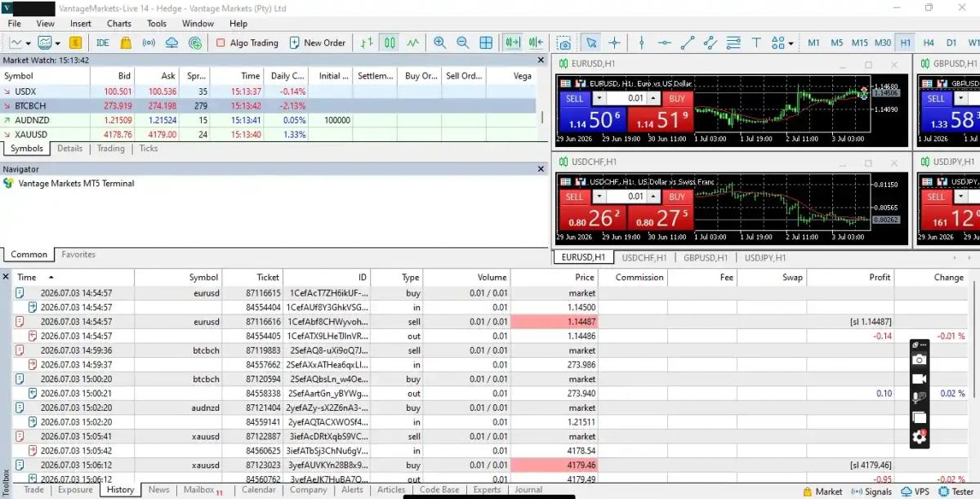Click EURUSD SELL button

pyautogui.click(x=574, y=99)
